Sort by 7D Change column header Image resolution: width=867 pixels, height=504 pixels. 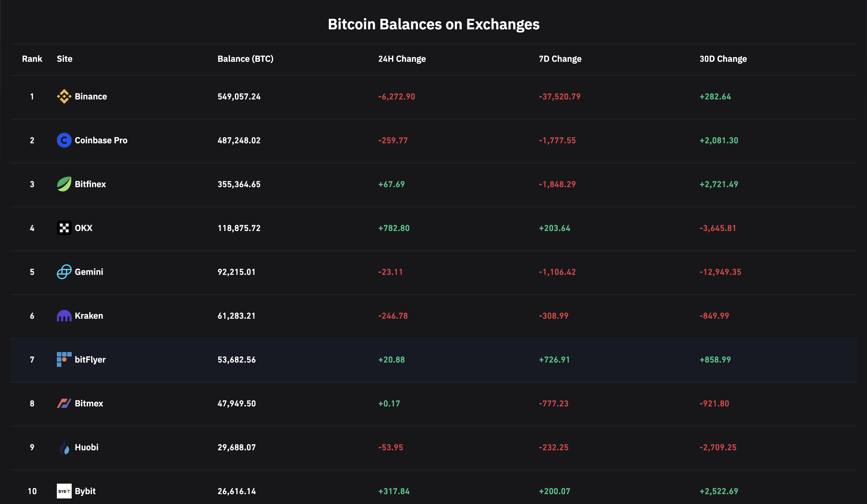click(x=560, y=59)
